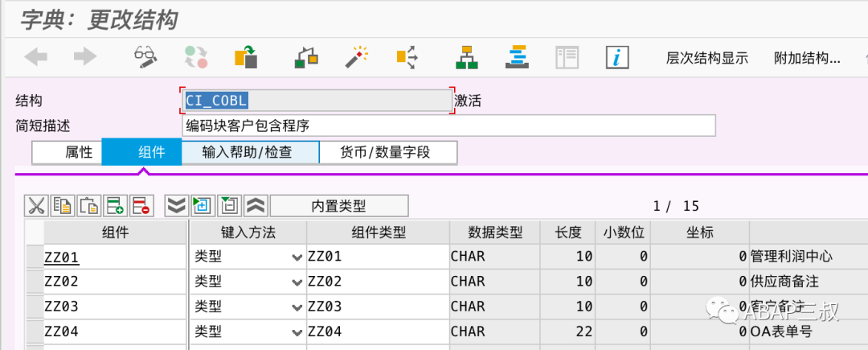868x350 pixels.
Task: Select the ZZ01 row selector
Action: click(x=35, y=257)
